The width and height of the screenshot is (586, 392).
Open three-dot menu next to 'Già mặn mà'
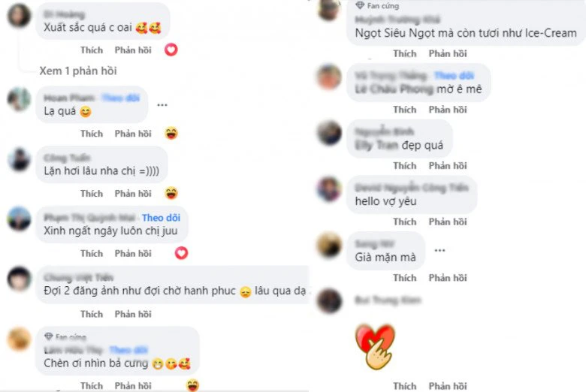(x=439, y=250)
